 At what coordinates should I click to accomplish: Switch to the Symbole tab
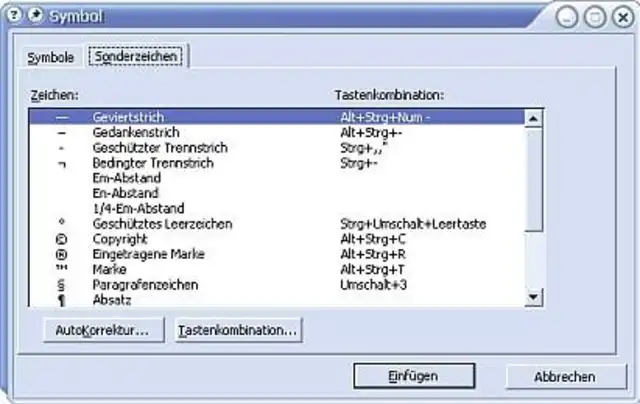[x=51, y=58]
